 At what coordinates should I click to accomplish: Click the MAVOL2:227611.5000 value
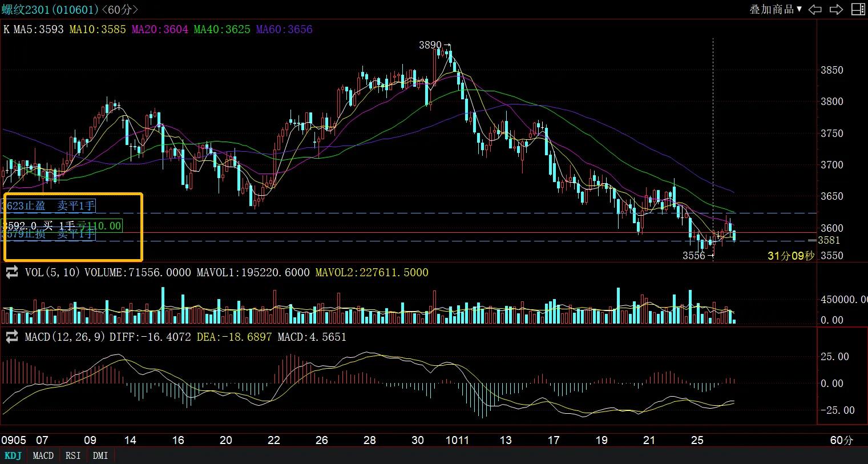(x=372, y=273)
